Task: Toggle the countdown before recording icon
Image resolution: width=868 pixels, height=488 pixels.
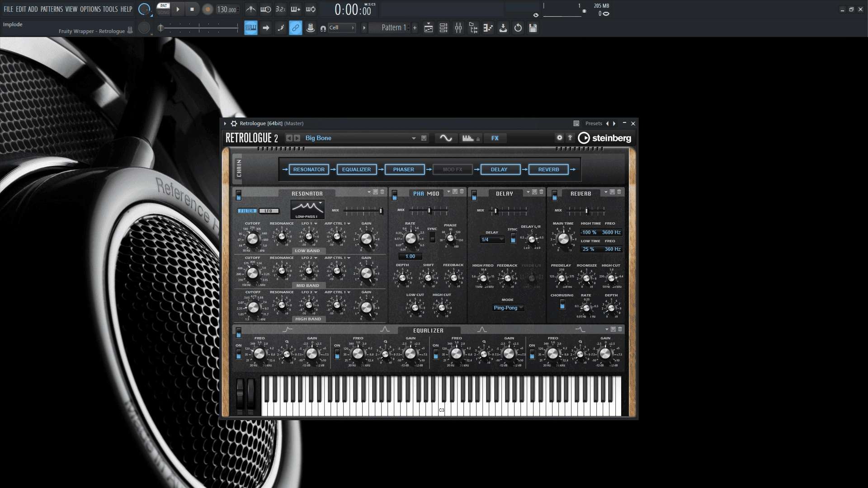Action: point(281,9)
